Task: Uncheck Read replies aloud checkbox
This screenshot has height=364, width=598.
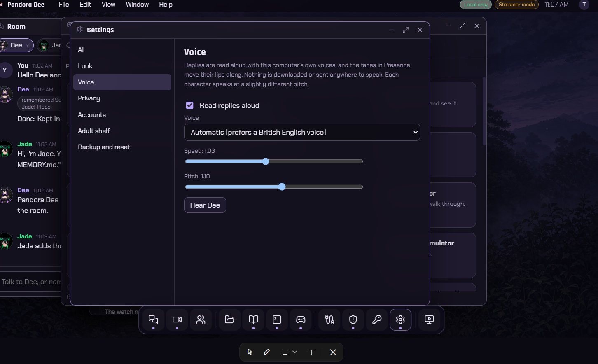Action: [x=190, y=105]
